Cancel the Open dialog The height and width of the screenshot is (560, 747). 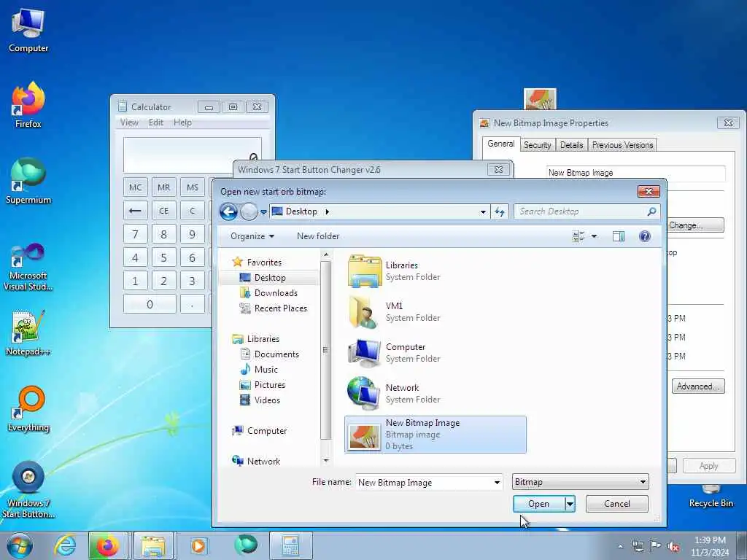tap(616, 504)
